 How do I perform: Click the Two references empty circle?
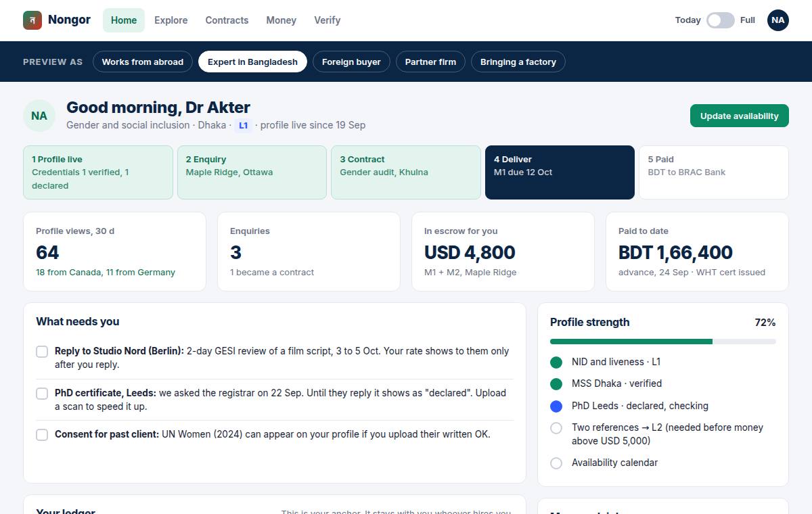[556, 428]
